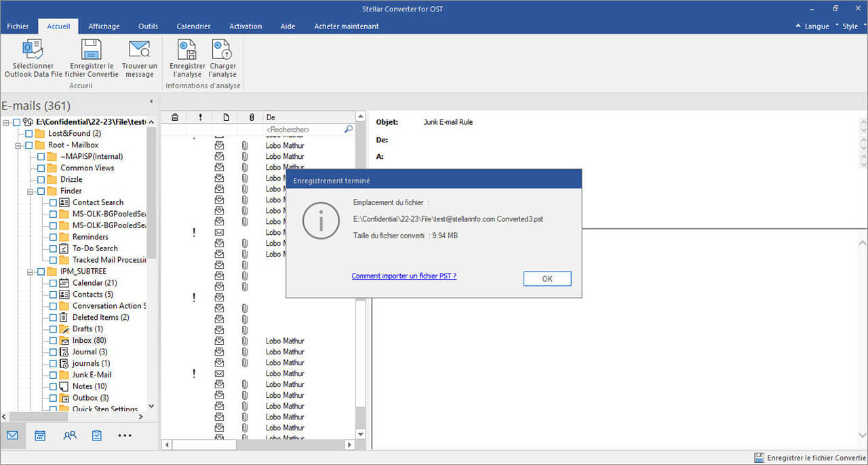Viewport: 868px width, 465px height.
Task: Select Conversation Action Settings folder
Action: click(109, 305)
